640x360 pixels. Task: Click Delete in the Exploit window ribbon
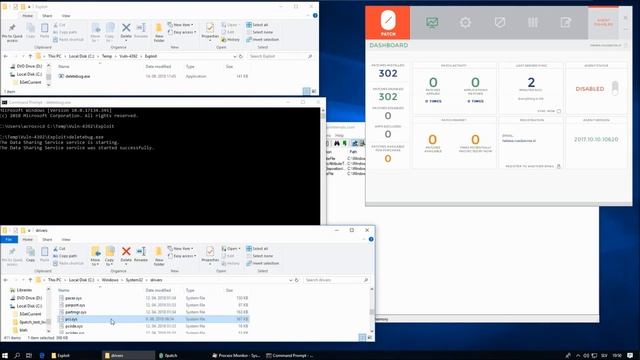(126, 31)
